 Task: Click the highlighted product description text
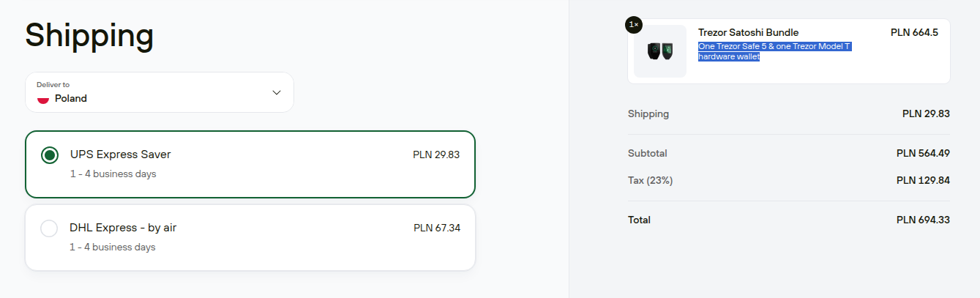(774, 51)
